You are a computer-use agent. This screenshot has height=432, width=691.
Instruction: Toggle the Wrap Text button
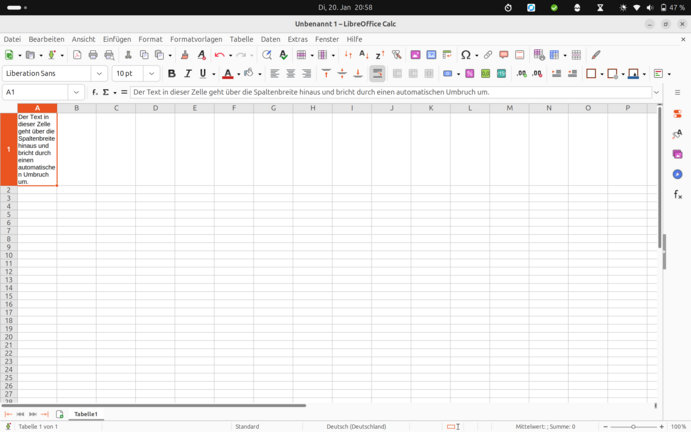[377, 73]
